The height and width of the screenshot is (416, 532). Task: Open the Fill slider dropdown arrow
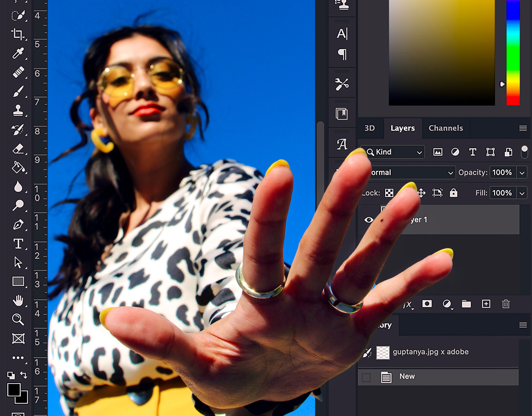point(522,193)
